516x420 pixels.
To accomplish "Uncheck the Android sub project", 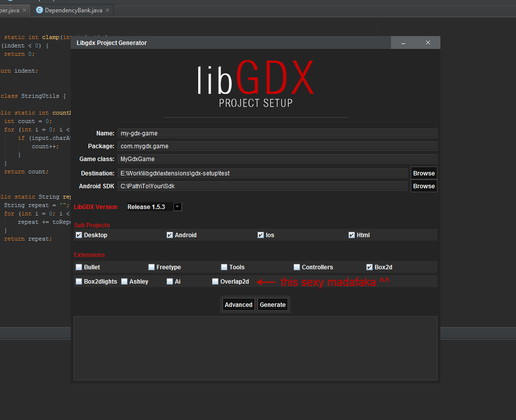I will [x=170, y=235].
